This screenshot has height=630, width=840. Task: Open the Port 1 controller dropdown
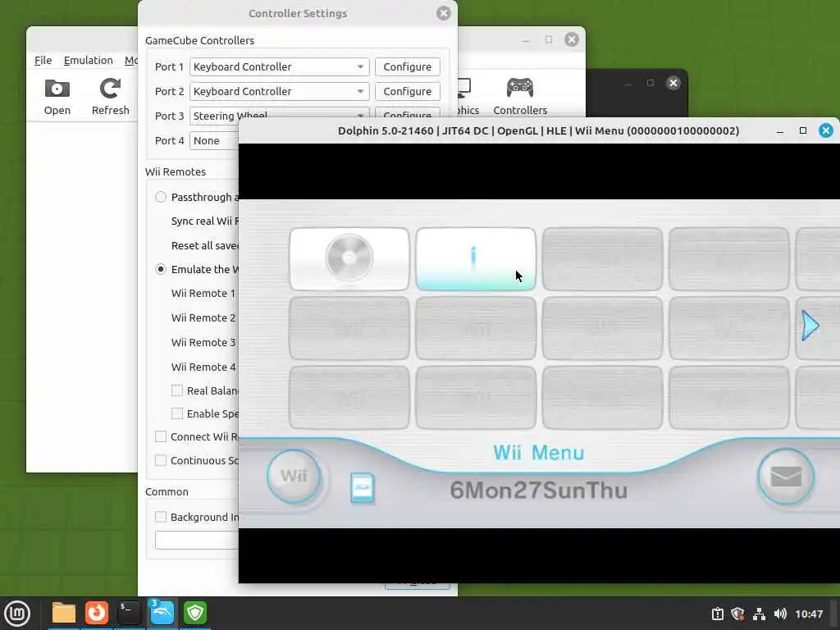(279, 67)
